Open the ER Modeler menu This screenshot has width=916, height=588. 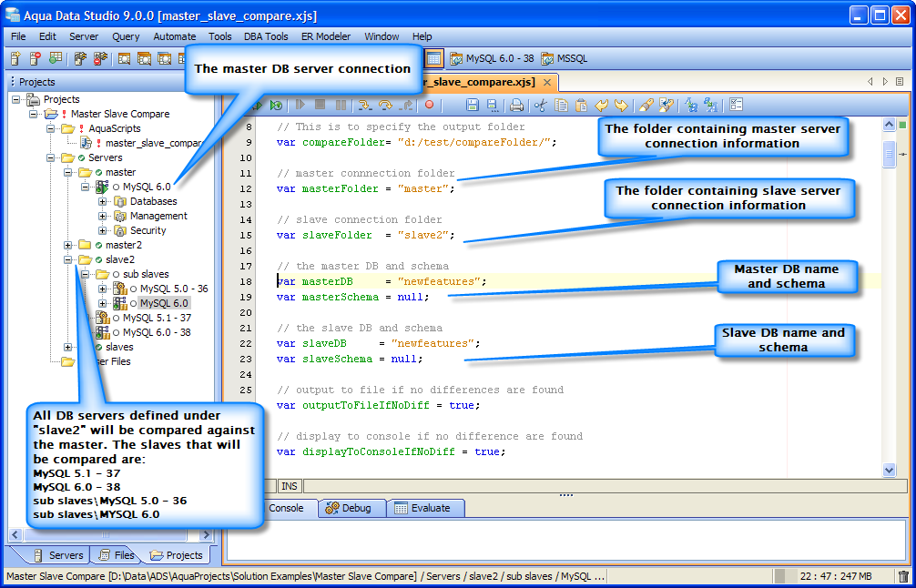326,36
